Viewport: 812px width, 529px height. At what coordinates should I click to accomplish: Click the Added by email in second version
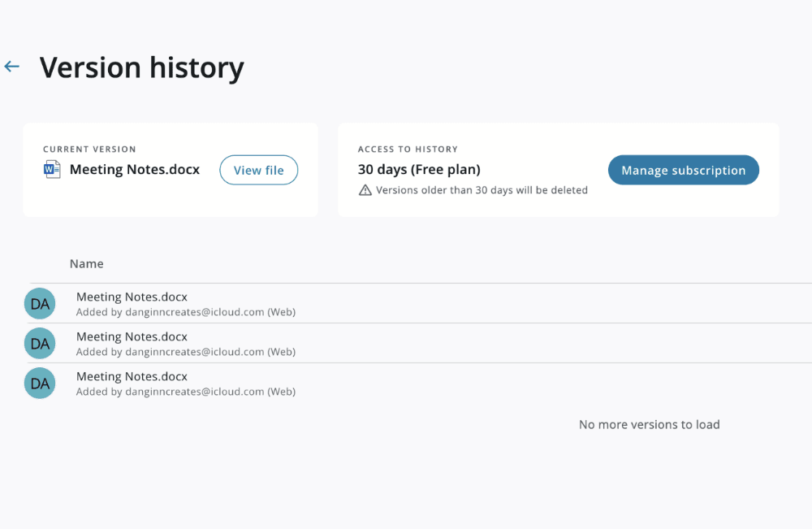(x=186, y=352)
